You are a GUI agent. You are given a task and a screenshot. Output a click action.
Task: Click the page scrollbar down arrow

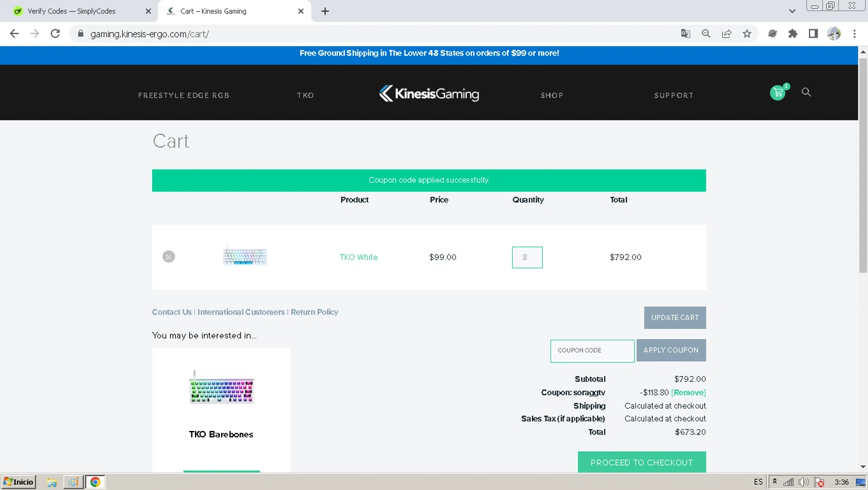click(863, 466)
